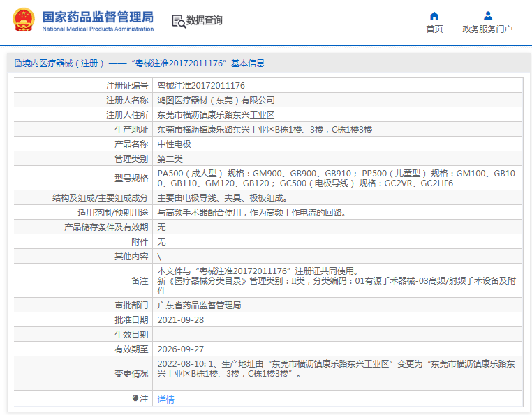Click National Medical Products Administration subtitle

coord(98,29)
